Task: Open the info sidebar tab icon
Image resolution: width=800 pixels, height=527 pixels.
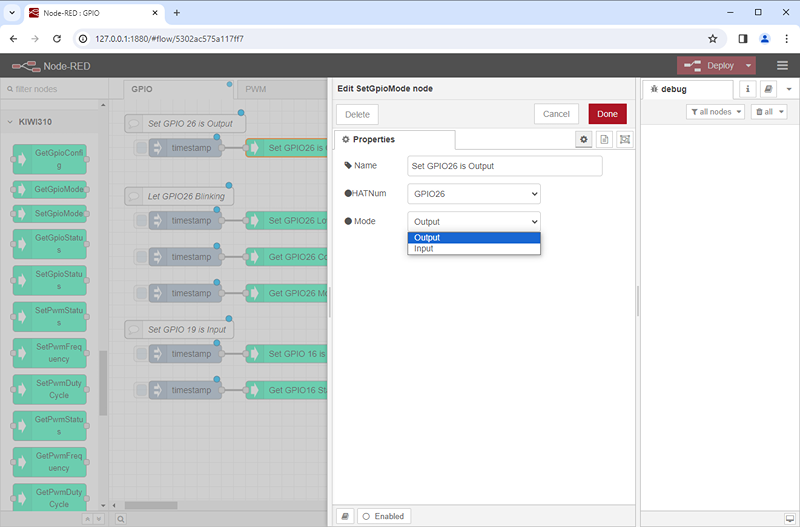Action: tap(746, 89)
